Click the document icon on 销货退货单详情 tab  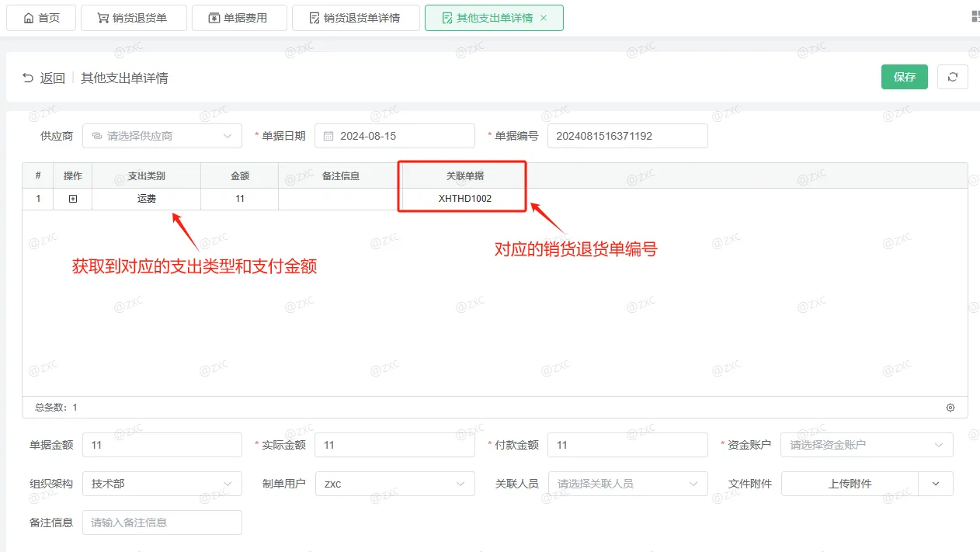tap(315, 18)
